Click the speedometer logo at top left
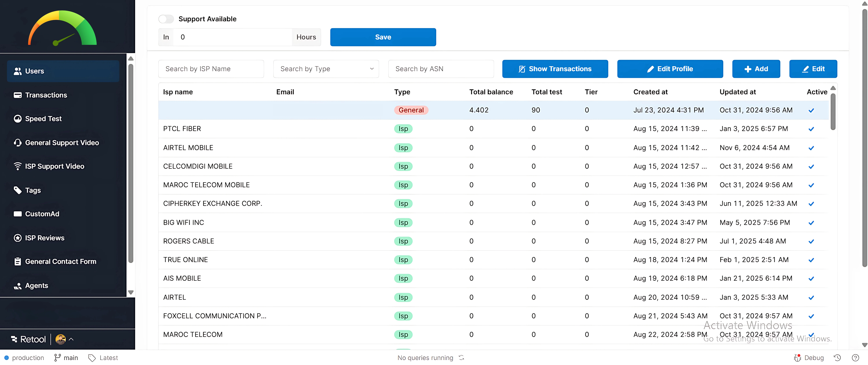 click(62, 28)
